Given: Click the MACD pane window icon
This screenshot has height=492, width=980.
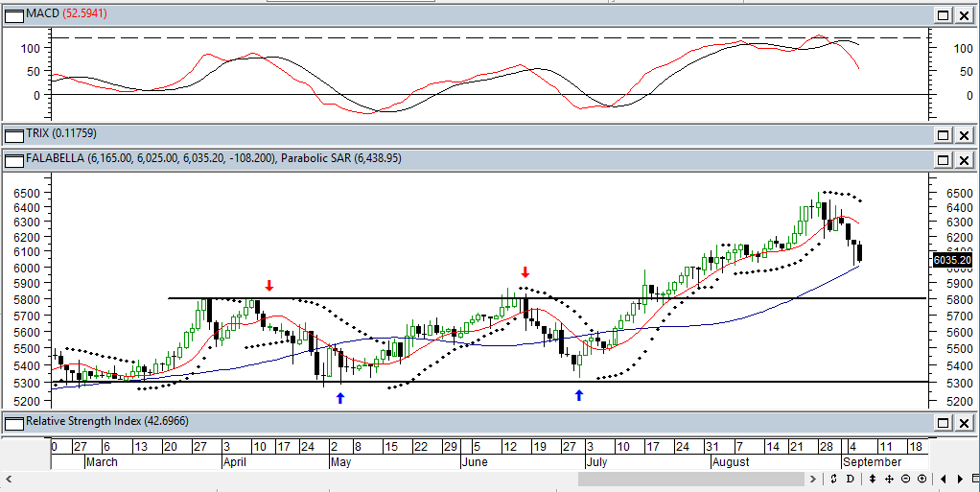Looking at the screenshot, I should click(13, 14).
